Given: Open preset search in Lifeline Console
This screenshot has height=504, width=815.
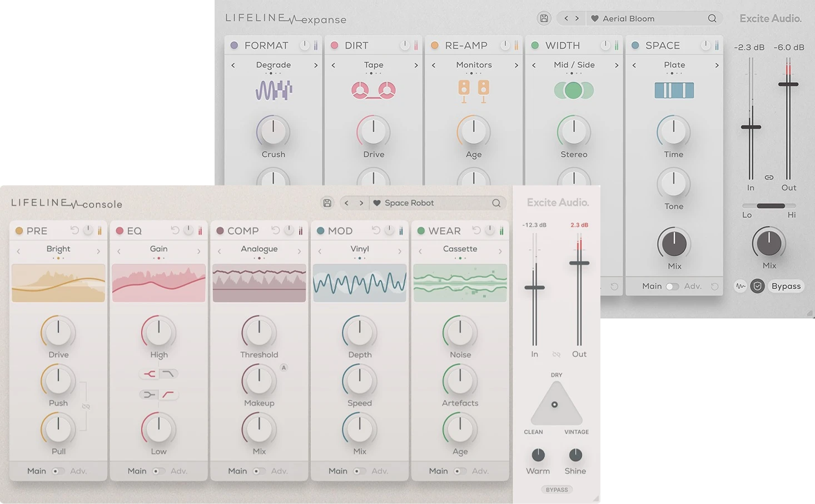Looking at the screenshot, I should (x=496, y=203).
